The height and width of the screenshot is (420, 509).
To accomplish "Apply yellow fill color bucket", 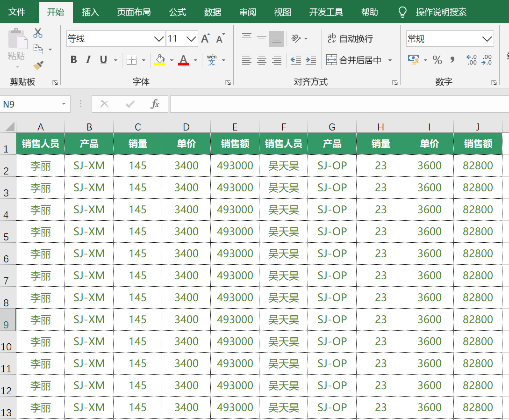I will tap(160, 60).
